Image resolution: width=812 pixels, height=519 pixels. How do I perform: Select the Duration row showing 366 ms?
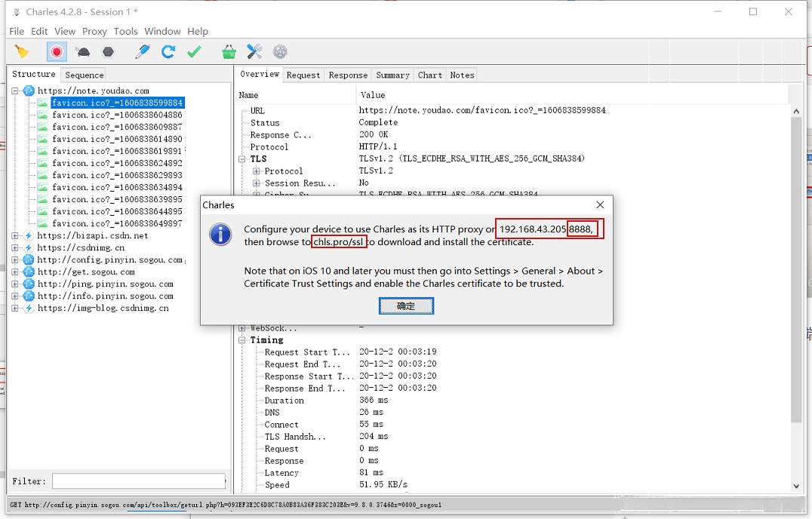[512, 401]
